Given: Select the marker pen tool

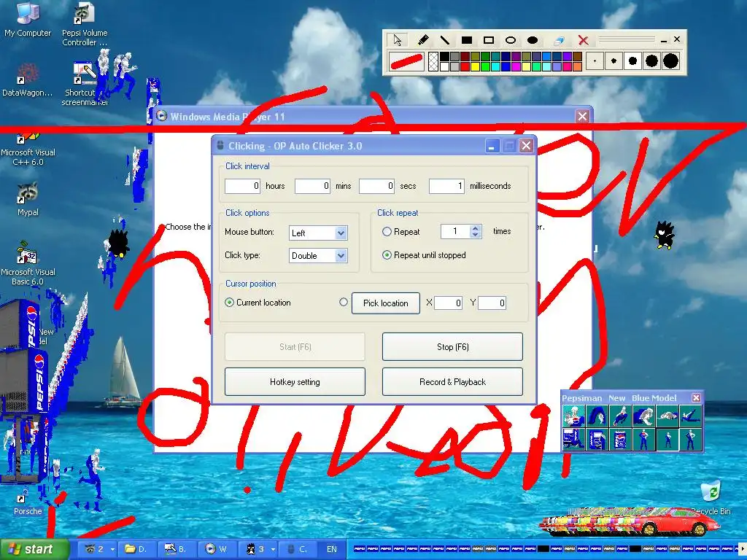Looking at the screenshot, I should pyautogui.click(x=422, y=40).
